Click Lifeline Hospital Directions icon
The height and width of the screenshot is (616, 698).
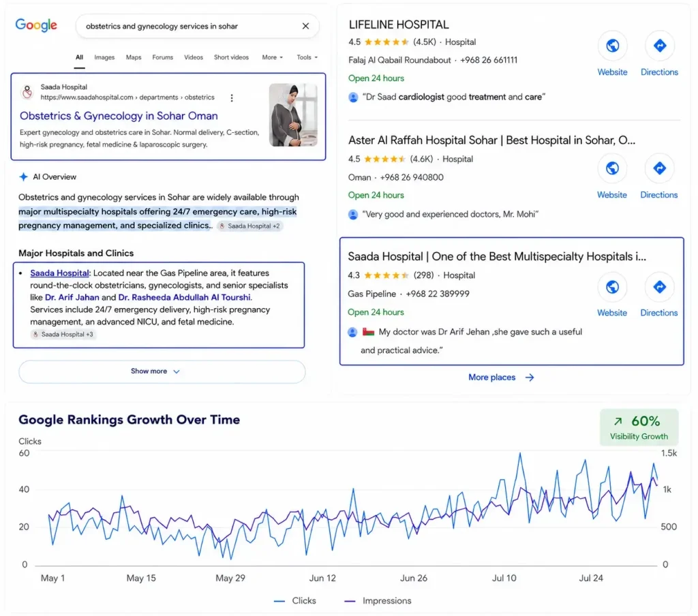tap(660, 46)
